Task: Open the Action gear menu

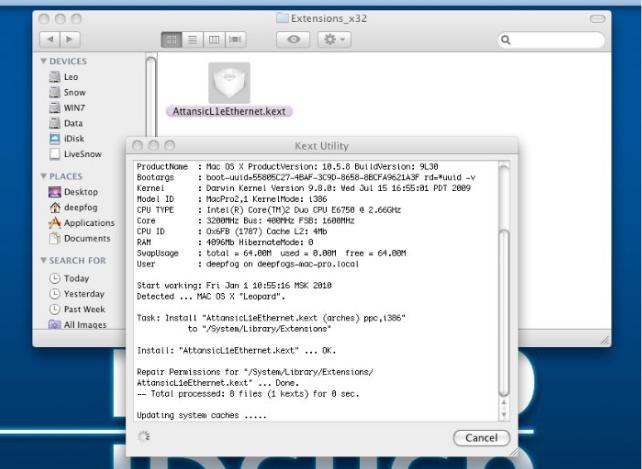Action: [334, 39]
